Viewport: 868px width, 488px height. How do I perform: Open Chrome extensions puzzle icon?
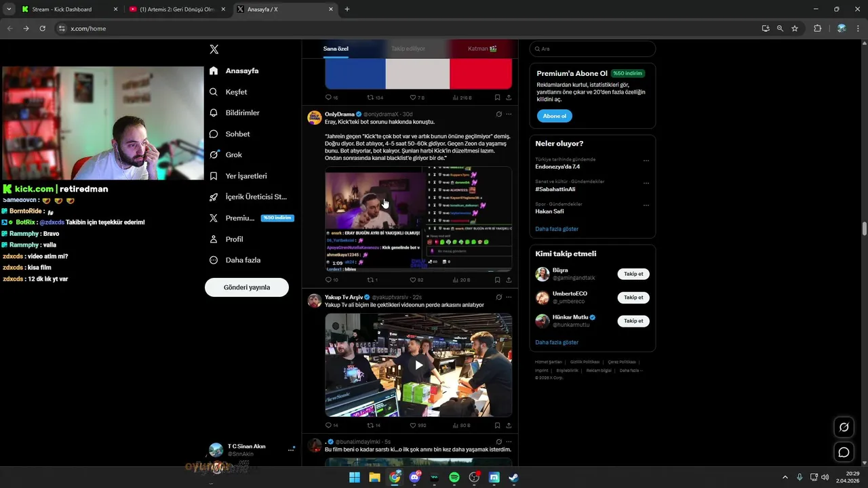[817, 28]
